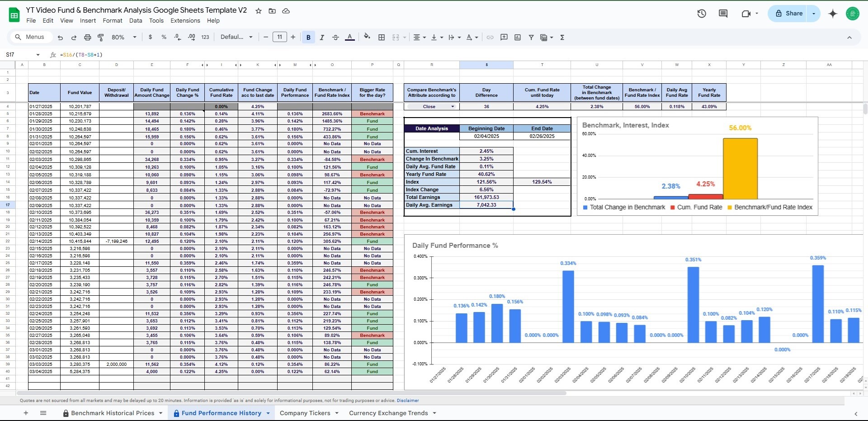Open the Extensions menu
The height and width of the screenshot is (421, 868).
click(x=185, y=21)
